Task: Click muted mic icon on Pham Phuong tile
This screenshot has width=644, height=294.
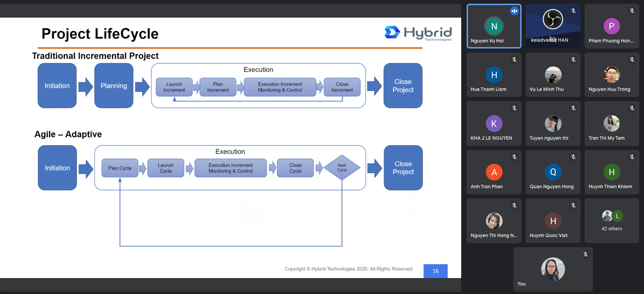Action: 632,11
